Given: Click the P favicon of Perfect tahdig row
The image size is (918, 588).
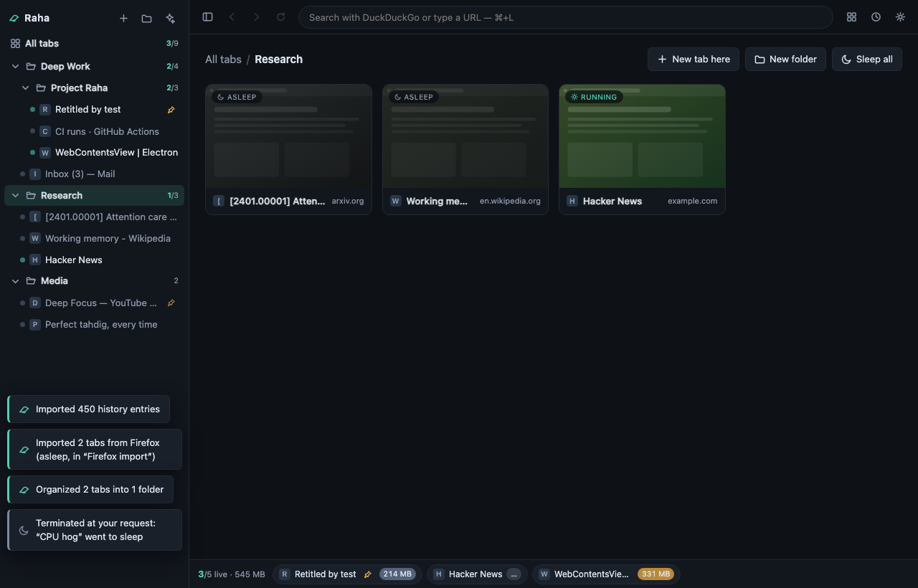Looking at the screenshot, I should (x=35, y=324).
